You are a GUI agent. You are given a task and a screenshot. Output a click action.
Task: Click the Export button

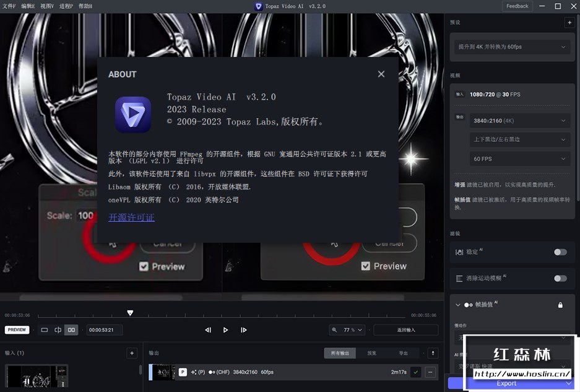pyautogui.click(x=506, y=383)
